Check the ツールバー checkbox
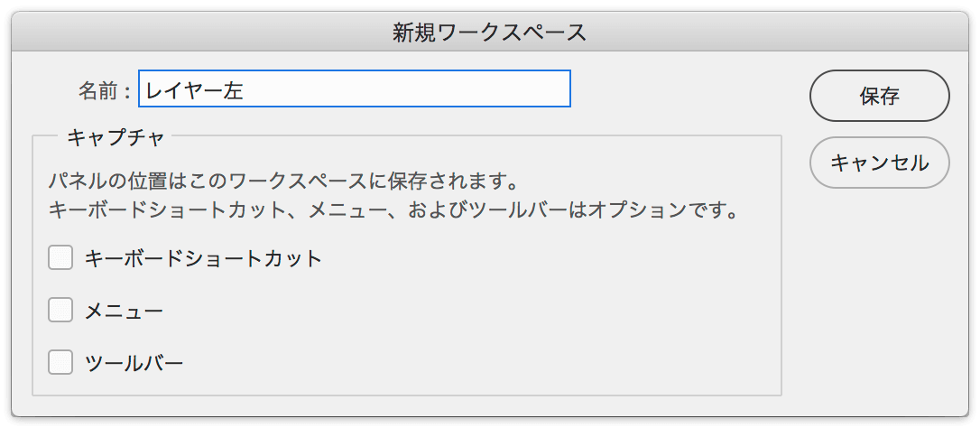Screen dimensions: 980x428 (x=60, y=362)
